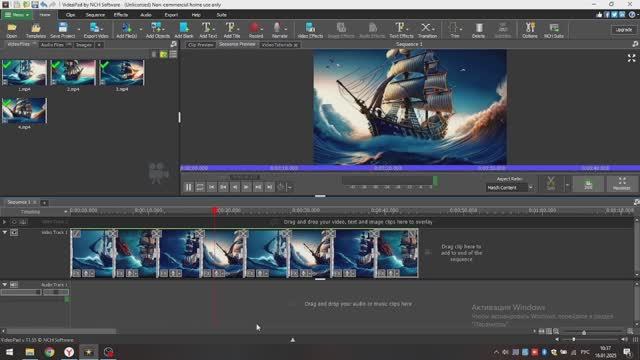Collapse the Audio Track 1 expander
This screenshot has height=360, width=640.
4,284
